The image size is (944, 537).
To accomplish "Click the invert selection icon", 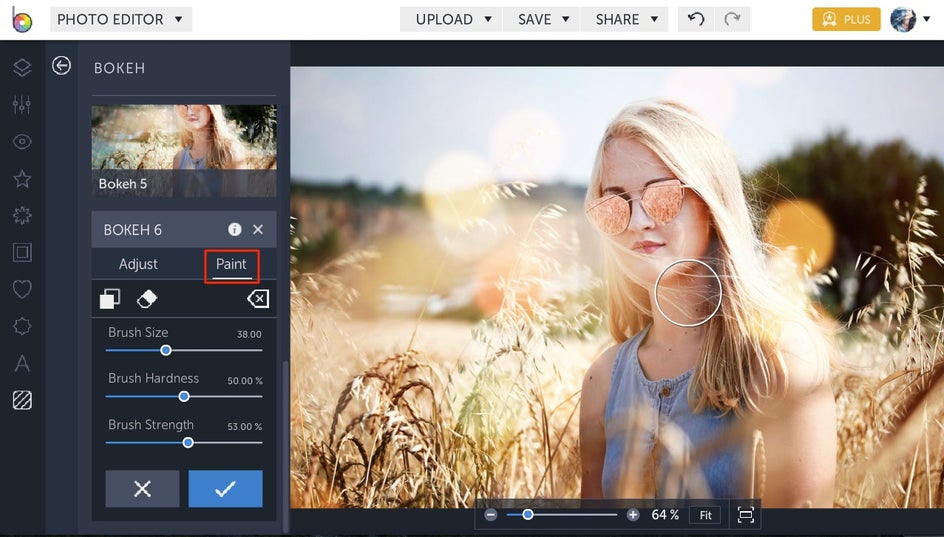I will coord(110,299).
